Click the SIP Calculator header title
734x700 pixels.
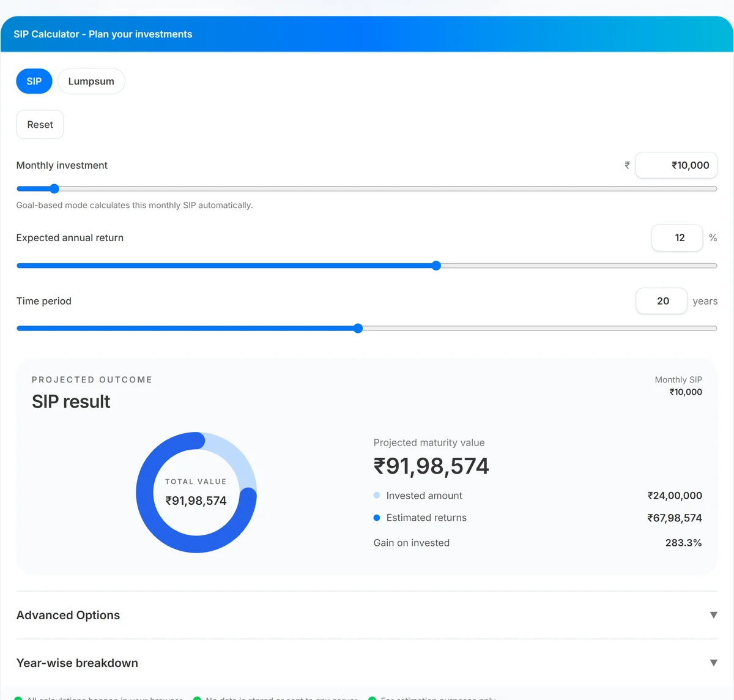coord(103,34)
